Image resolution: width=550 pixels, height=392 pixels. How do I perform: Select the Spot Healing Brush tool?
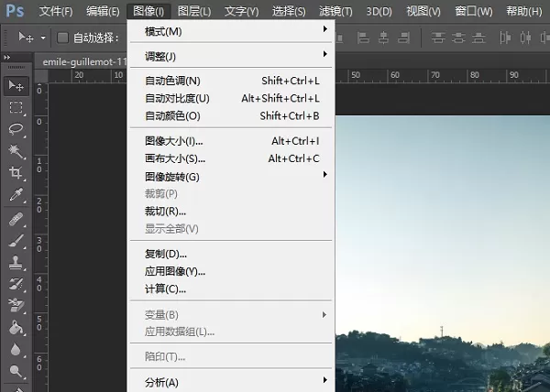(x=16, y=219)
